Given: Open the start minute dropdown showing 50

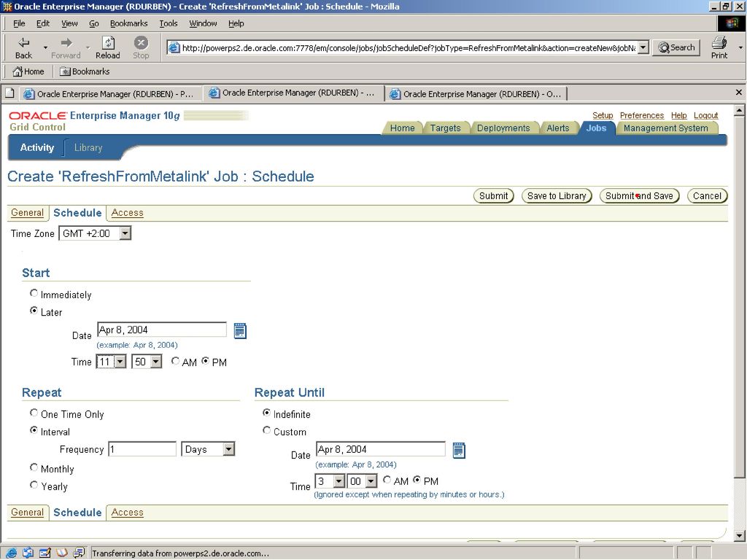Looking at the screenshot, I should coord(147,362).
